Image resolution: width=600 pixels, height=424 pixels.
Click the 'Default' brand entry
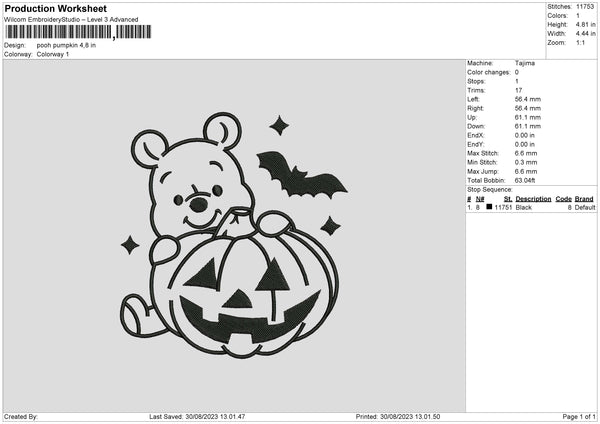click(585, 207)
